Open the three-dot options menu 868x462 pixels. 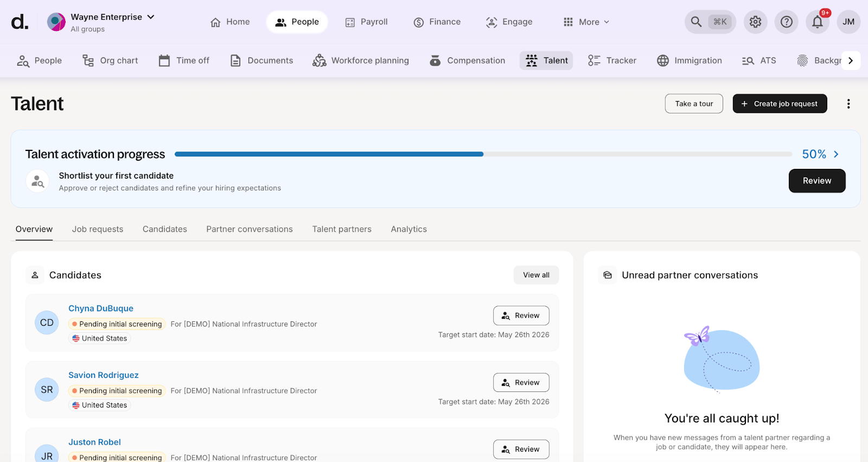point(848,104)
